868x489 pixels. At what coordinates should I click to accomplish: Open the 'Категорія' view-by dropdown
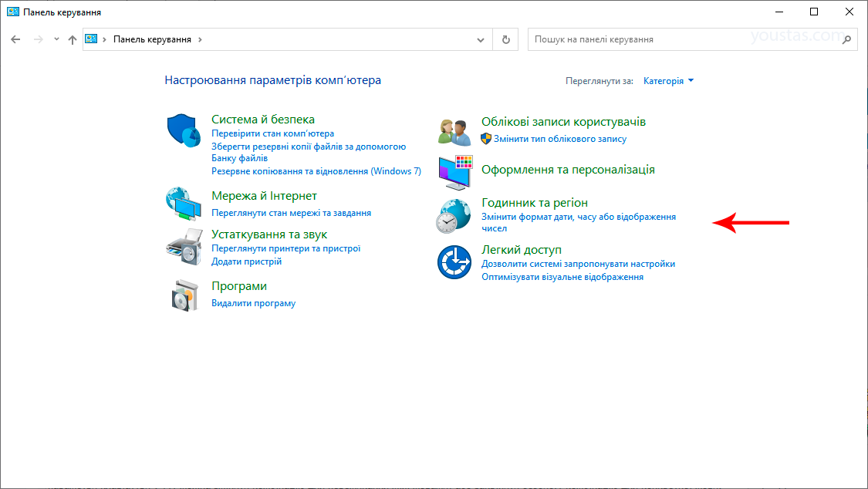coord(669,81)
